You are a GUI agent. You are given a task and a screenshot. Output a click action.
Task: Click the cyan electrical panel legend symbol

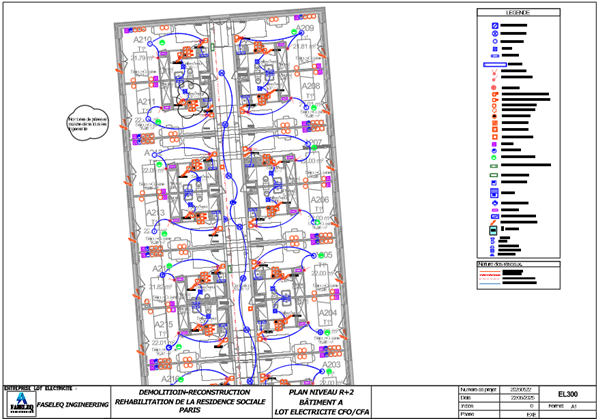click(x=493, y=230)
